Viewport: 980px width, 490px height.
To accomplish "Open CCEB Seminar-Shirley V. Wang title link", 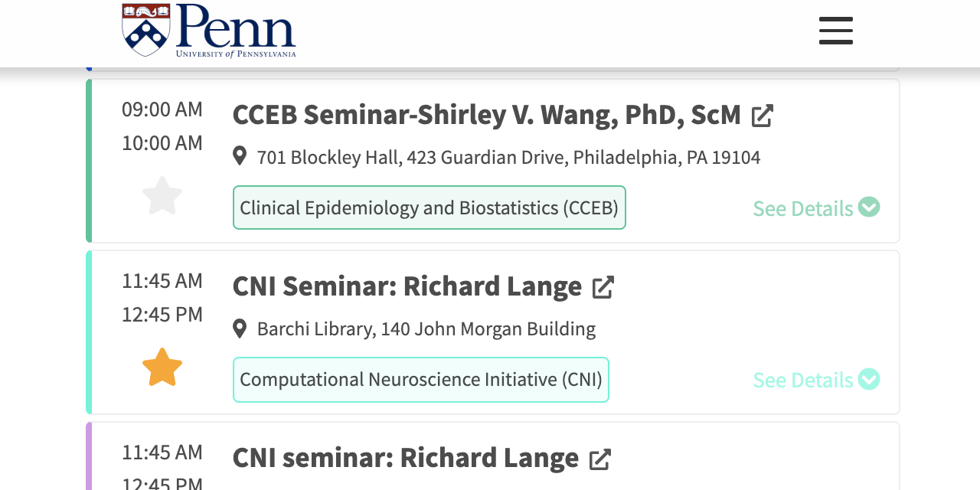I will coord(486,115).
